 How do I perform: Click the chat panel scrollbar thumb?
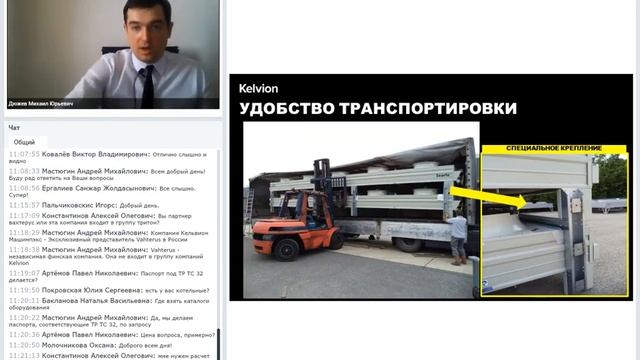click(218, 344)
